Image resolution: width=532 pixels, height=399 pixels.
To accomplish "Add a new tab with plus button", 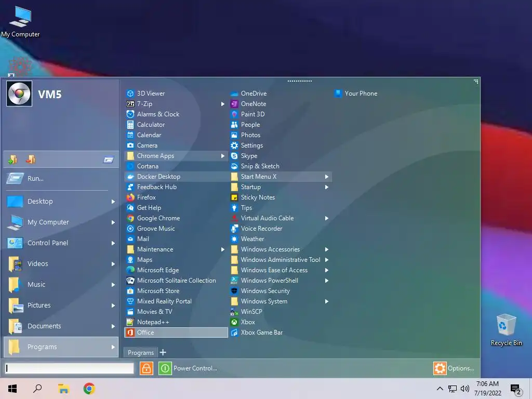I will click(x=163, y=352).
